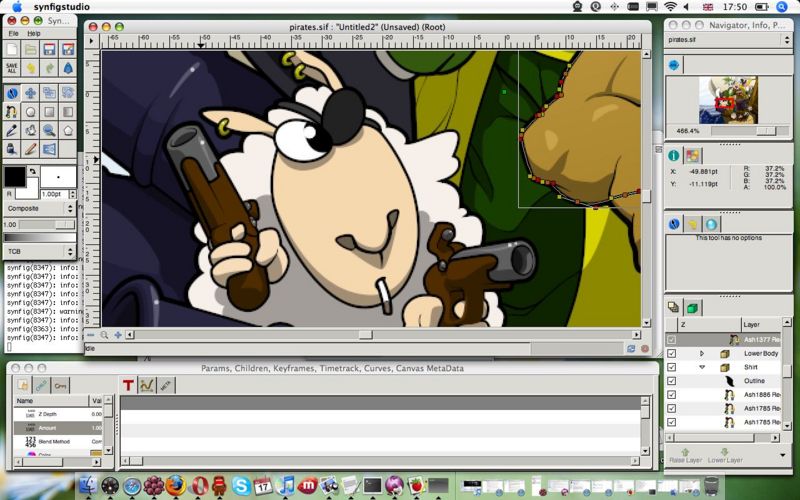The width and height of the screenshot is (800, 500).
Task: Open the Curves panel tab icon
Action: coord(146,385)
